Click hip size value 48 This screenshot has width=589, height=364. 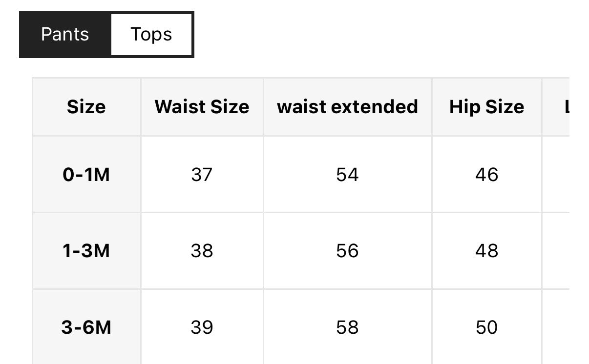click(x=486, y=251)
